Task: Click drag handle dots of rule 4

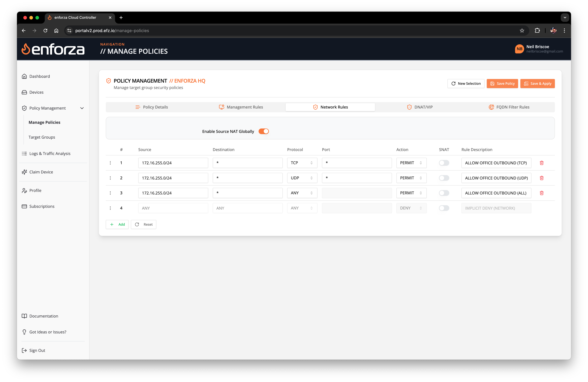Action: [x=110, y=208]
